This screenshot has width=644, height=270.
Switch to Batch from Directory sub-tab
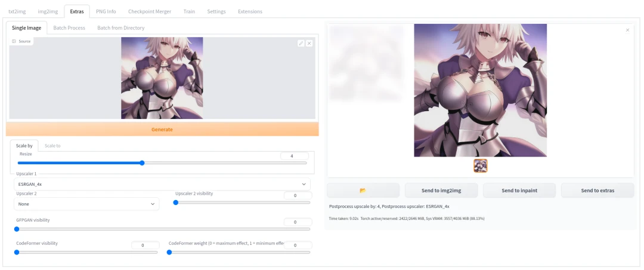(120, 27)
